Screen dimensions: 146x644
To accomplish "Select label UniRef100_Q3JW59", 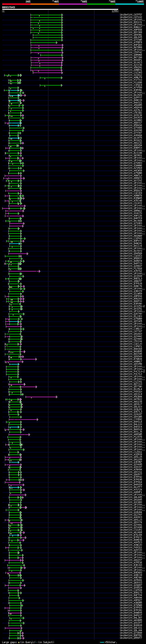I will (x=131, y=294).
